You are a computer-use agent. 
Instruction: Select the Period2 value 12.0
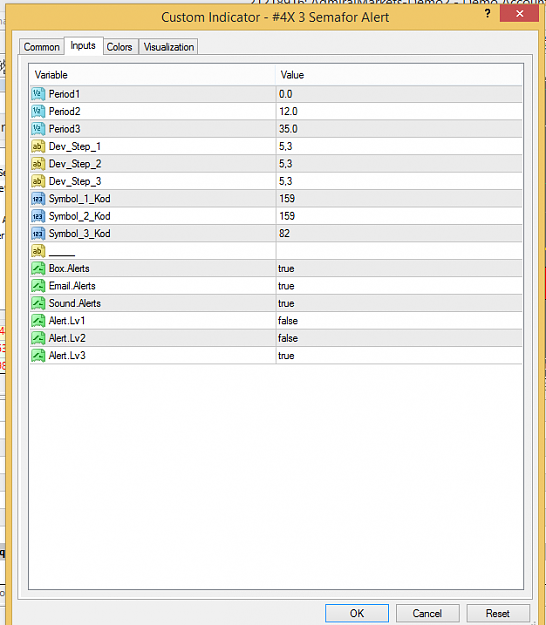288,111
